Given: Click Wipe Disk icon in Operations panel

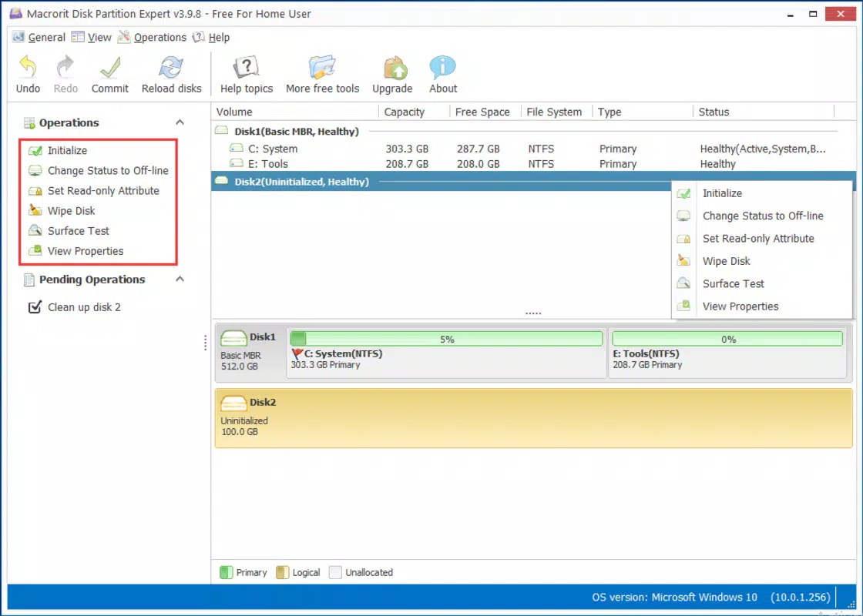Looking at the screenshot, I should pyautogui.click(x=35, y=211).
